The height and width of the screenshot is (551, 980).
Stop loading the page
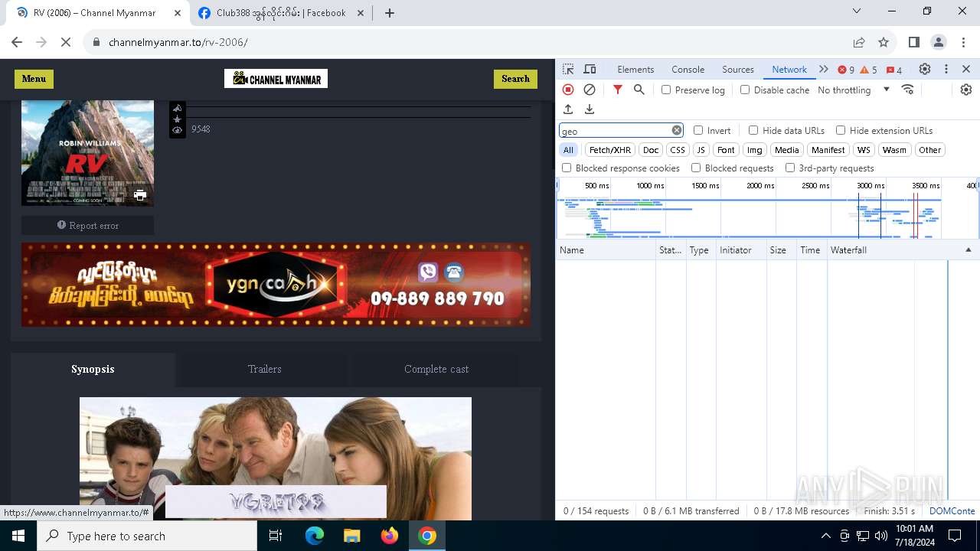pyautogui.click(x=66, y=42)
